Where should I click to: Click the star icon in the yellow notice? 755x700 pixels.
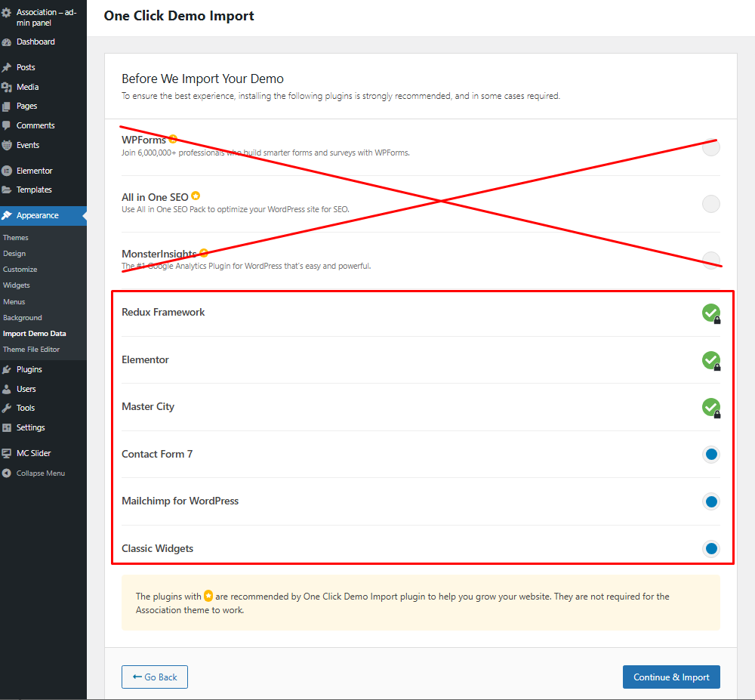[208, 596]
